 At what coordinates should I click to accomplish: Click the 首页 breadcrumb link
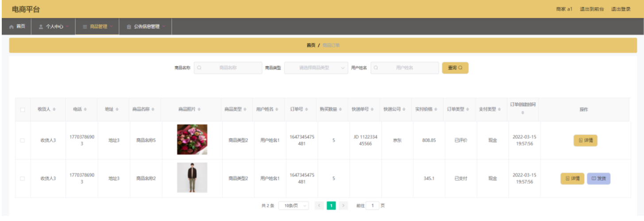coord(311,45)
